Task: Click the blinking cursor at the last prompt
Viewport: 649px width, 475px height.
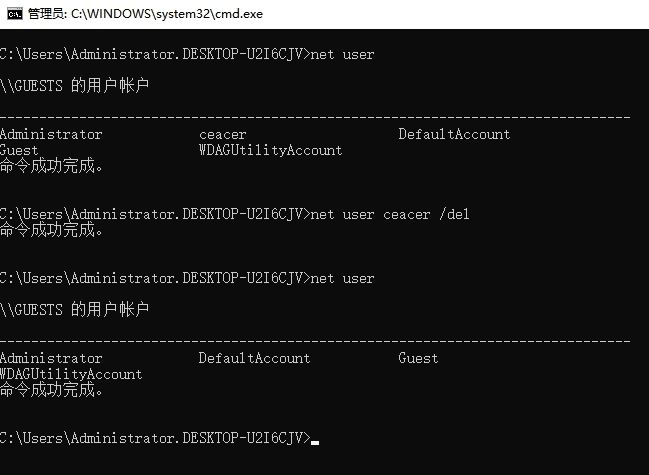Action: coord(315,440)
